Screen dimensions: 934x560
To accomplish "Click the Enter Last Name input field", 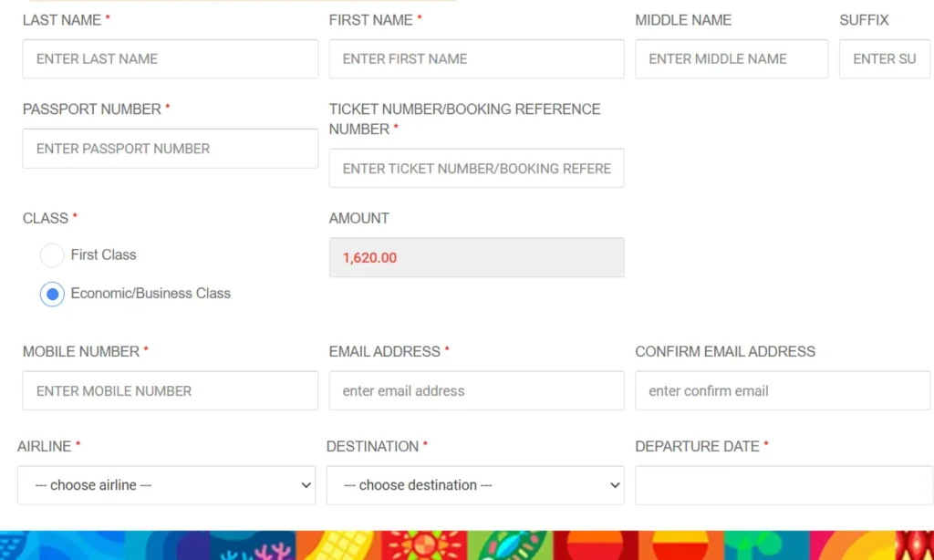I will [x=170, y=58].
